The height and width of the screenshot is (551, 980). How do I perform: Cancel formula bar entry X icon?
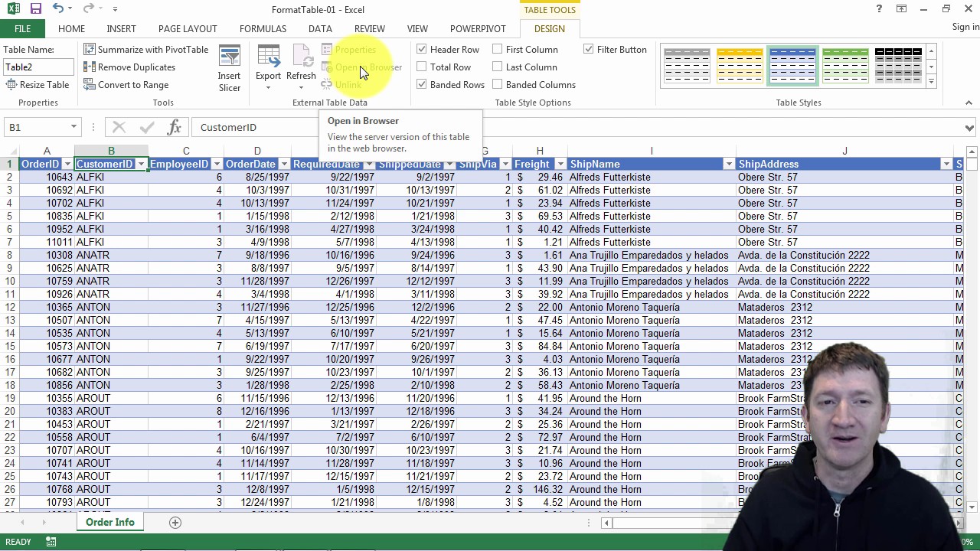pyautogui.click(x=119, y=127)
